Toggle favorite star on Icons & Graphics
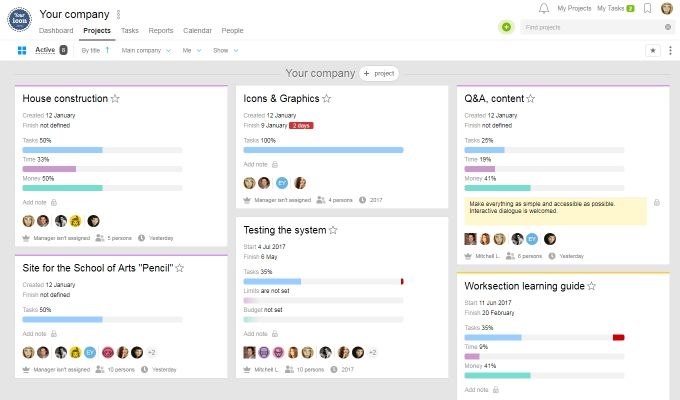Viewport: 680px width, 400px height. coord(327,99)
